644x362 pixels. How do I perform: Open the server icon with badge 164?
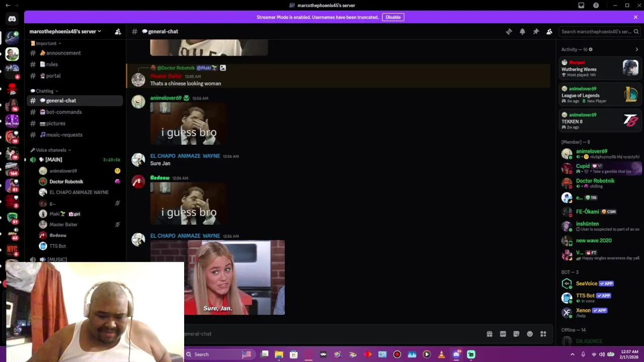pyautogui.click(x=12, y=169)
